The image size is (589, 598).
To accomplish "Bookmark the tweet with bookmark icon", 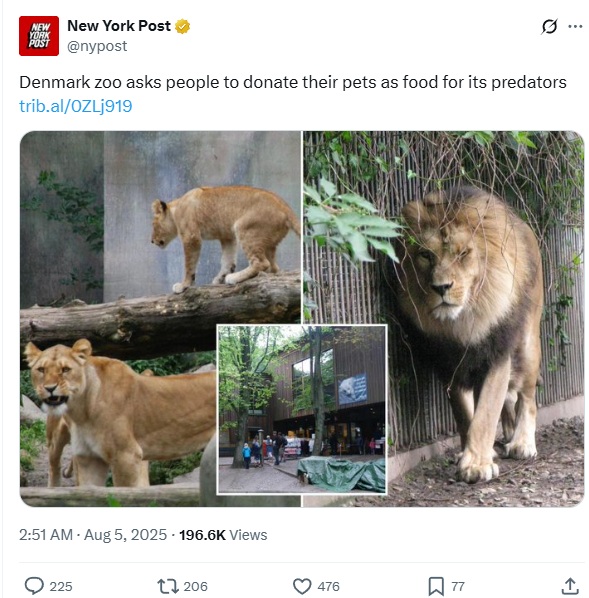I will coord(436,586).
